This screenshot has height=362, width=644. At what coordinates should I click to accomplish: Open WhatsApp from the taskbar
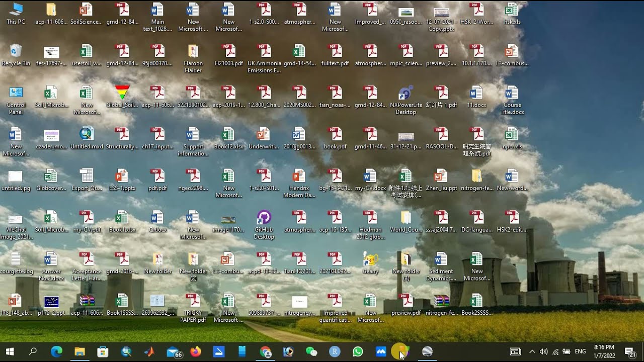click(358, 351)
